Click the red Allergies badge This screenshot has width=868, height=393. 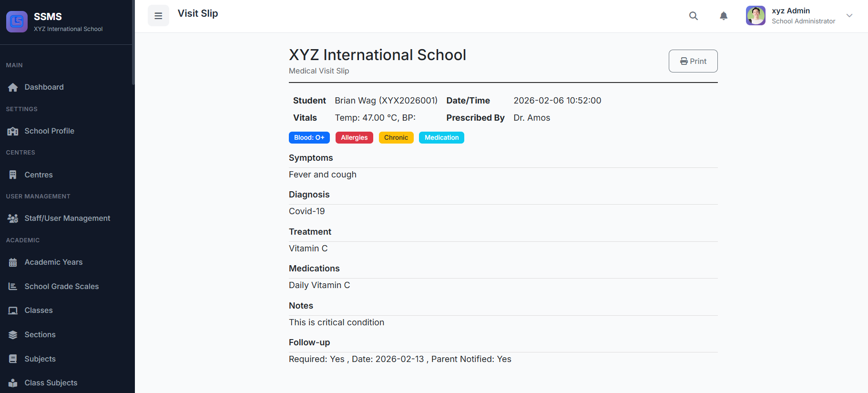[x=354, y=138]
